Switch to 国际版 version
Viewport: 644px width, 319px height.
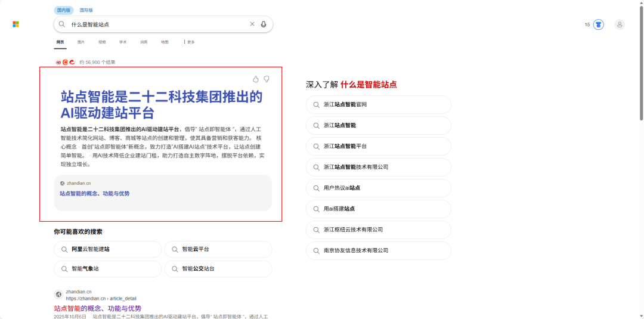click(86, 10)
